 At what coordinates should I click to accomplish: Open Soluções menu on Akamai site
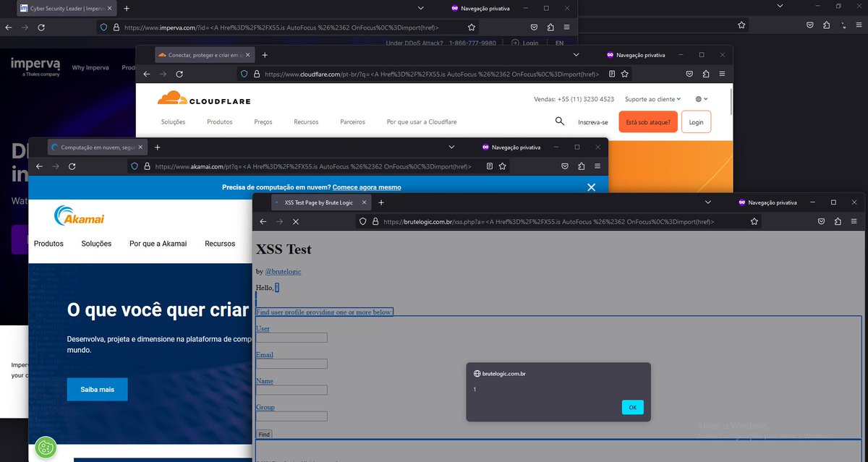96,244
